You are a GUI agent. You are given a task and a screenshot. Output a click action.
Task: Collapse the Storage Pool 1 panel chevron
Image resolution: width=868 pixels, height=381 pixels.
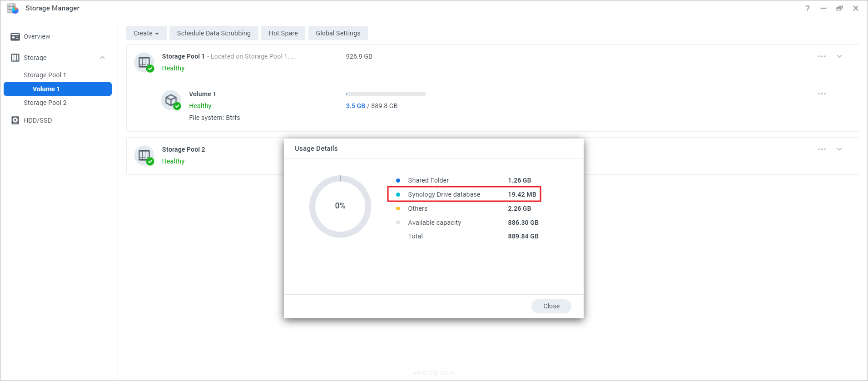[839, 56]
